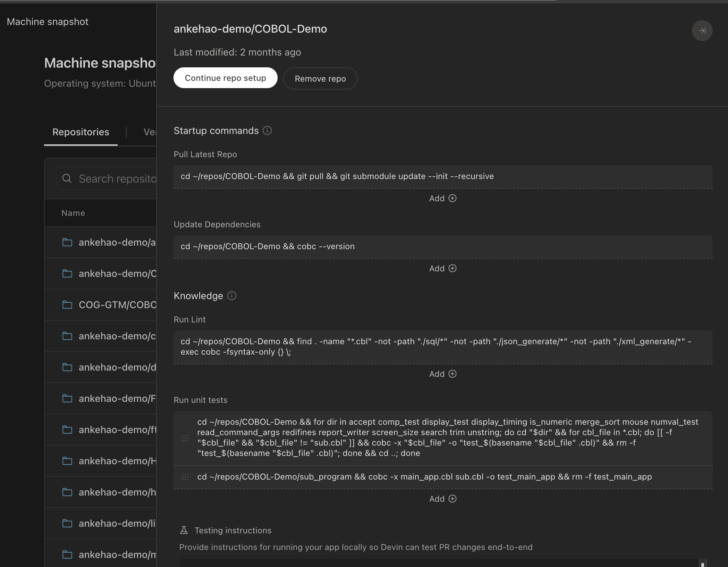Click drag handle of first unit test command
This screenshot has height=567, width=728.
click(x=185, y=438)
